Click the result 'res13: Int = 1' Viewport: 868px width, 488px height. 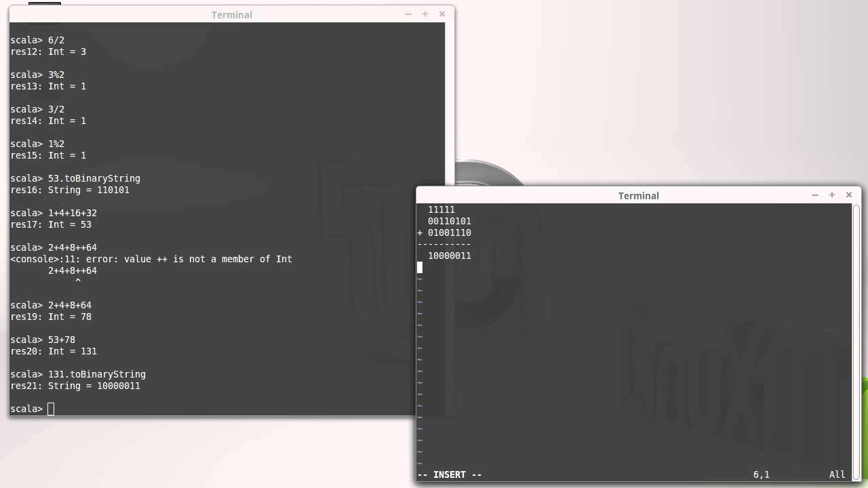point(48,86)
